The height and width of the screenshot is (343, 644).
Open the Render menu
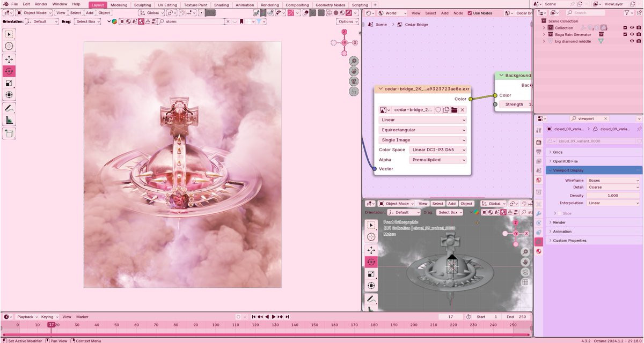41,4
